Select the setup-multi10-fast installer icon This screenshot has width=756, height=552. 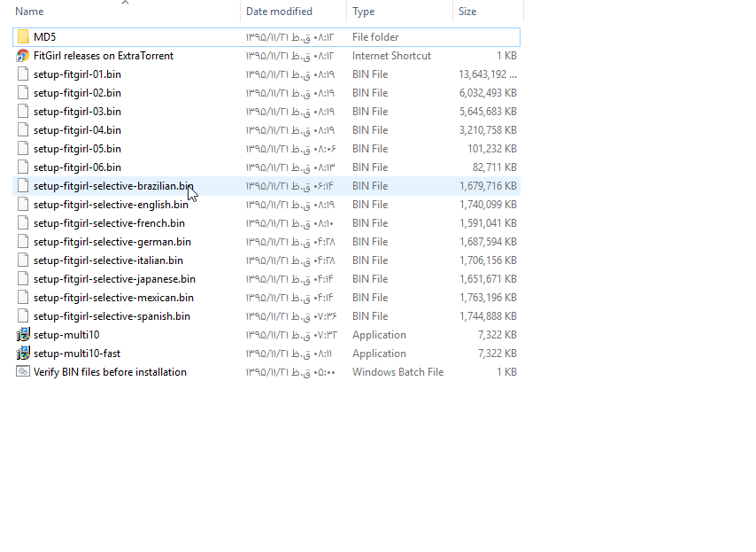point(23,354)
